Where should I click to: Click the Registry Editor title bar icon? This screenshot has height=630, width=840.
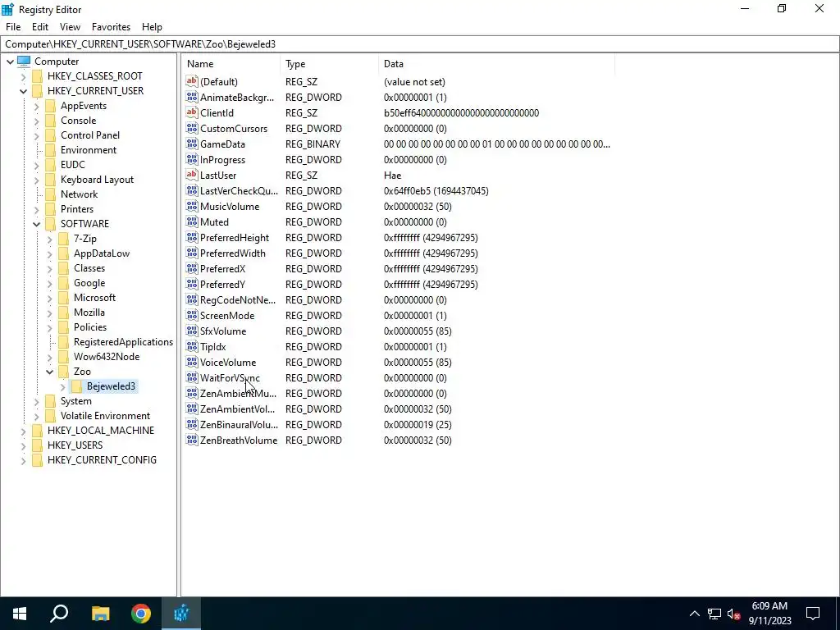(x=7, y=9)
